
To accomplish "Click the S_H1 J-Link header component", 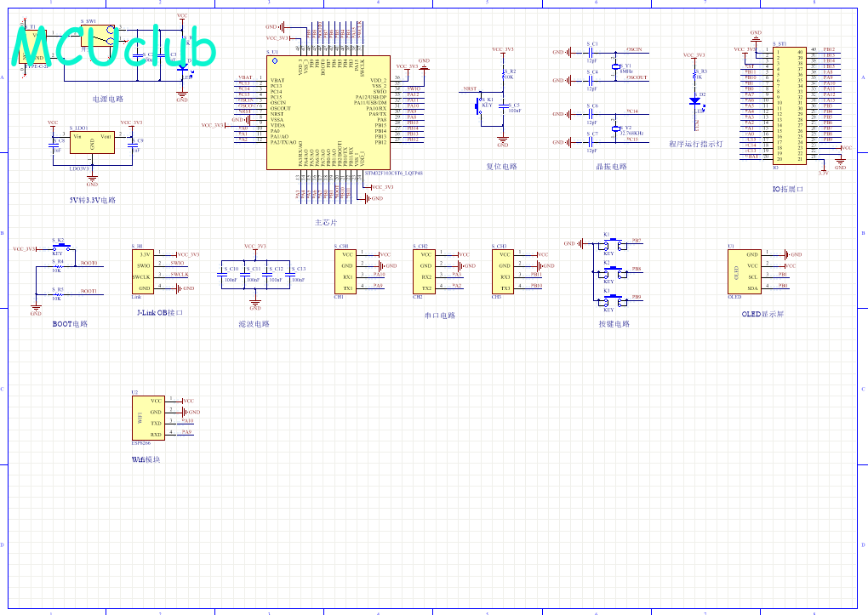I will click(143, 272).
